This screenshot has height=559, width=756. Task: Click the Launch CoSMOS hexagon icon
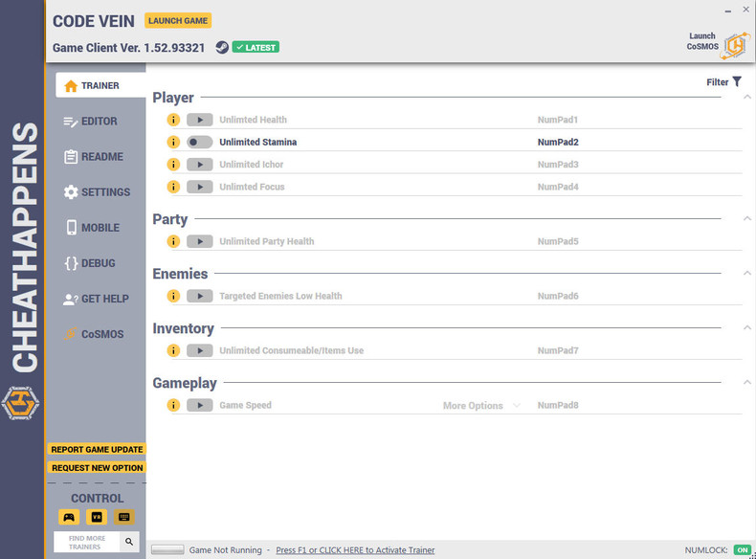[x=735, y=46]
